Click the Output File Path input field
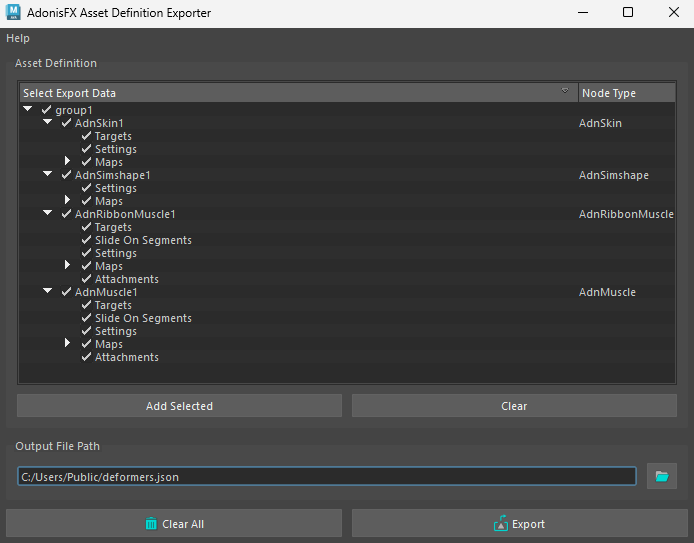The height and width of the screenshot is (543, 694). [x=327, y=477]
